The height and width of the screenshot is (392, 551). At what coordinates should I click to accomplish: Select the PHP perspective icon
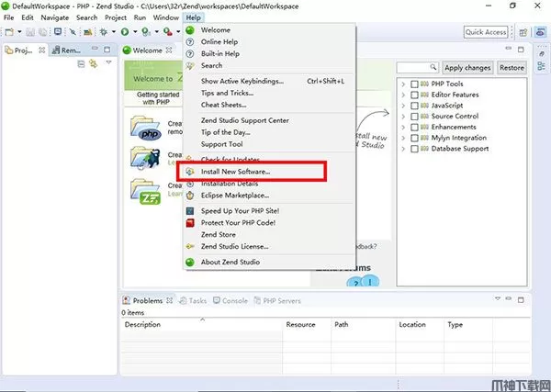click(540, 32)
